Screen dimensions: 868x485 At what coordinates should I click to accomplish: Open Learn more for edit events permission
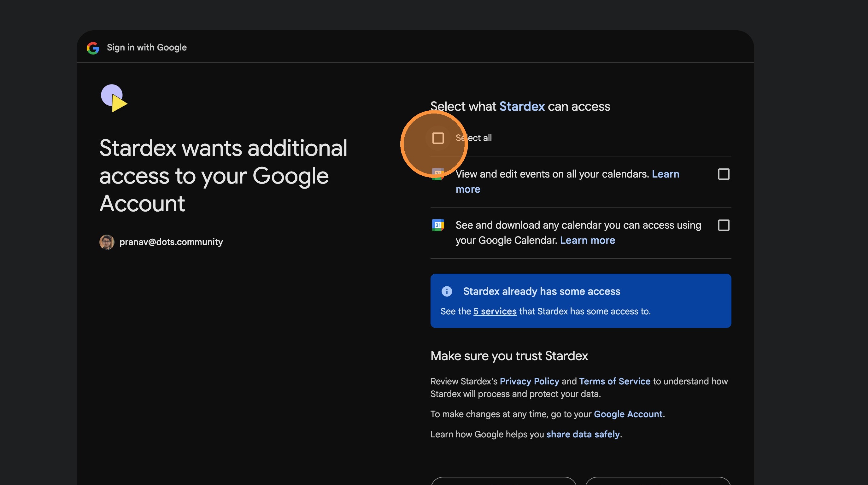[665, 174]
